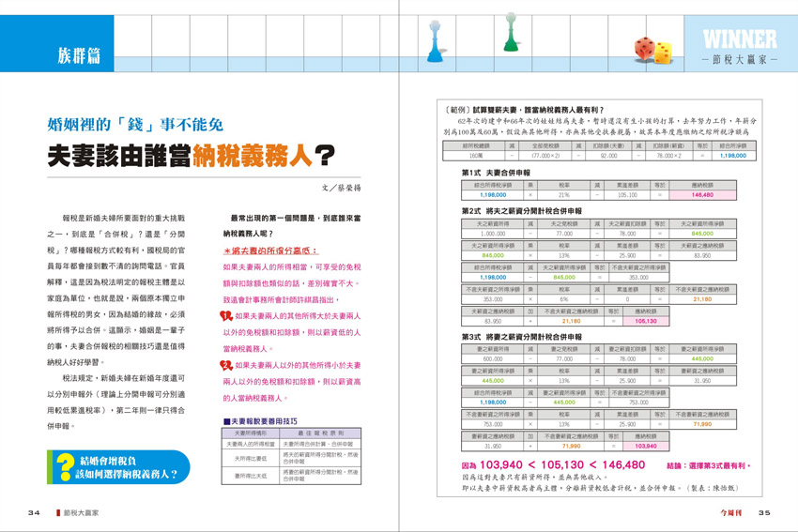Screen dimensions: 798x532
Task: Click the 族群篇 section label
Action: [x=78, y=55]
